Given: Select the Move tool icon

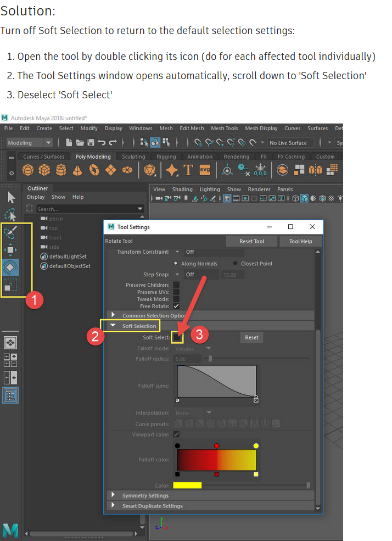Looking at the screenshot, I should [11, 250].
